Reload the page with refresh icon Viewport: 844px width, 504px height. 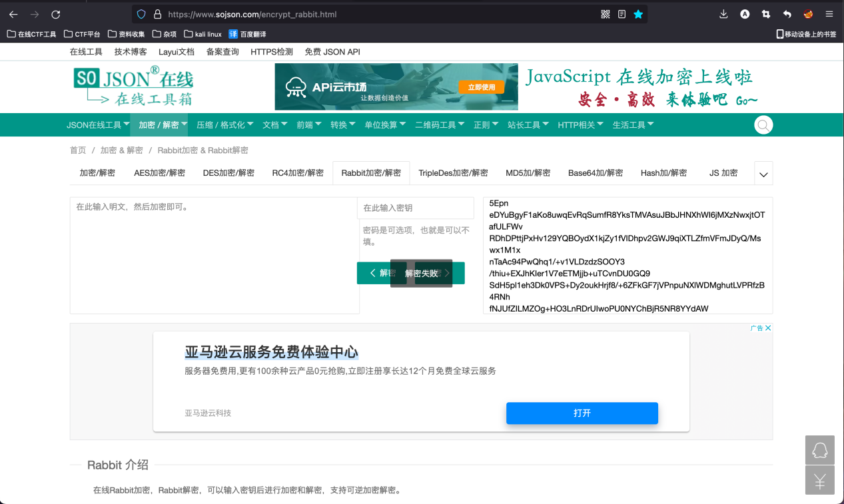coord(56,14)
